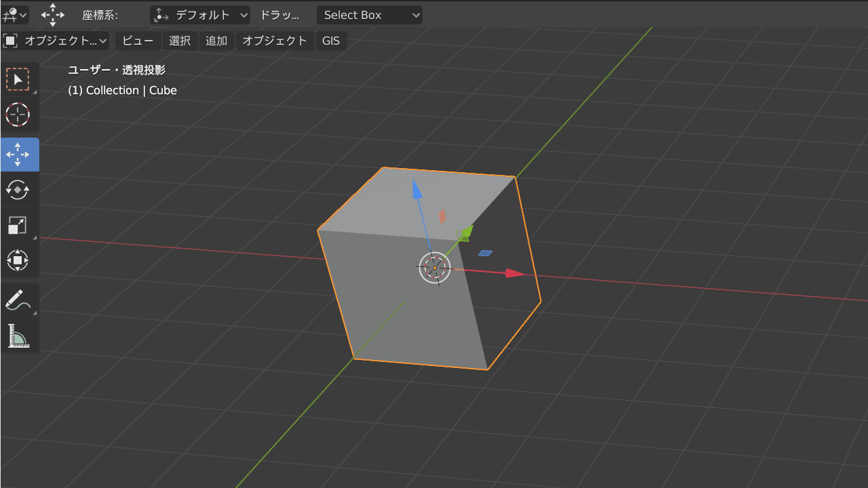Click the blue Z-axis gizmo arrow
Screen dimensions: 868x488
(x=417, y=190)
